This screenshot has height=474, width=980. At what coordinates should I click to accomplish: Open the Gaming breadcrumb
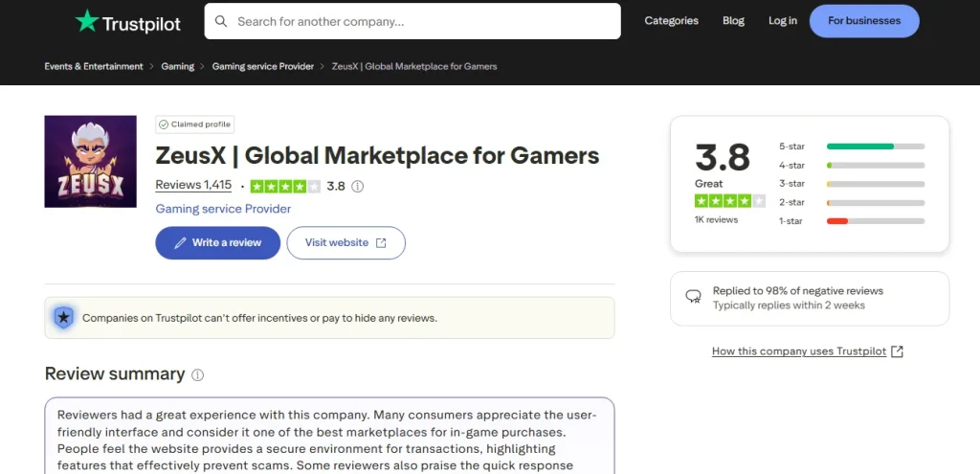[x=177, y=66]
